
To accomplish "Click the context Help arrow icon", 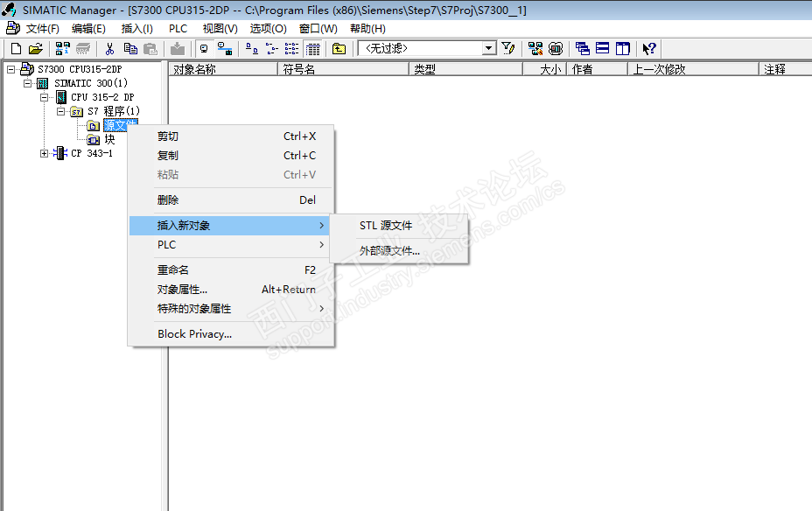I will [649, 49].
